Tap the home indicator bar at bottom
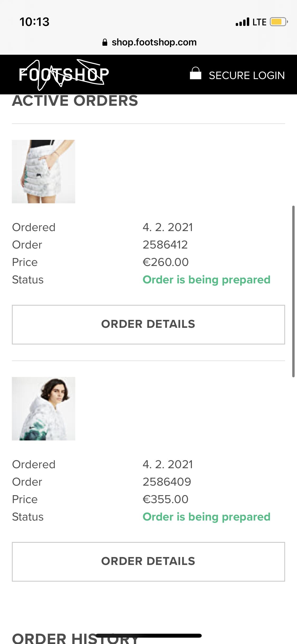Viewport: 297px width, 644px height. tap(148, 636)
